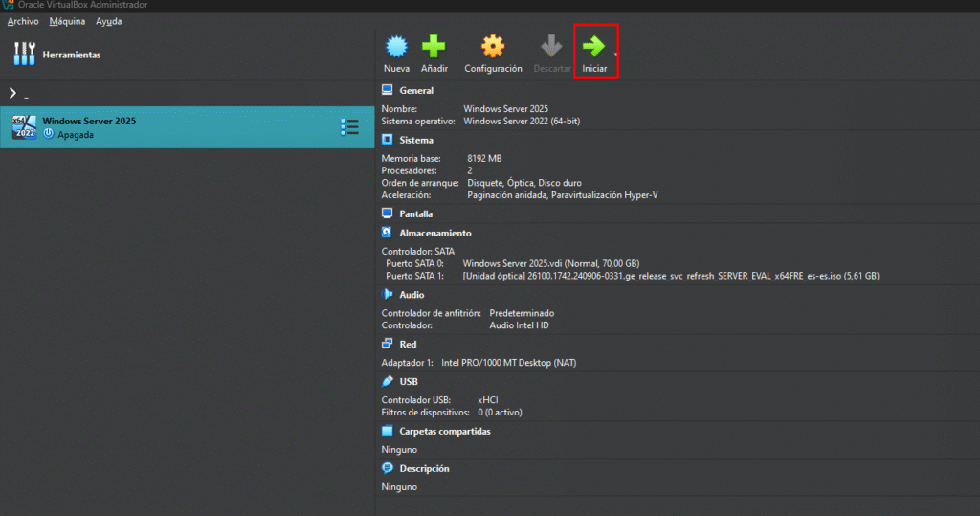Click the Apagada power state icon

tap(48, 134)
